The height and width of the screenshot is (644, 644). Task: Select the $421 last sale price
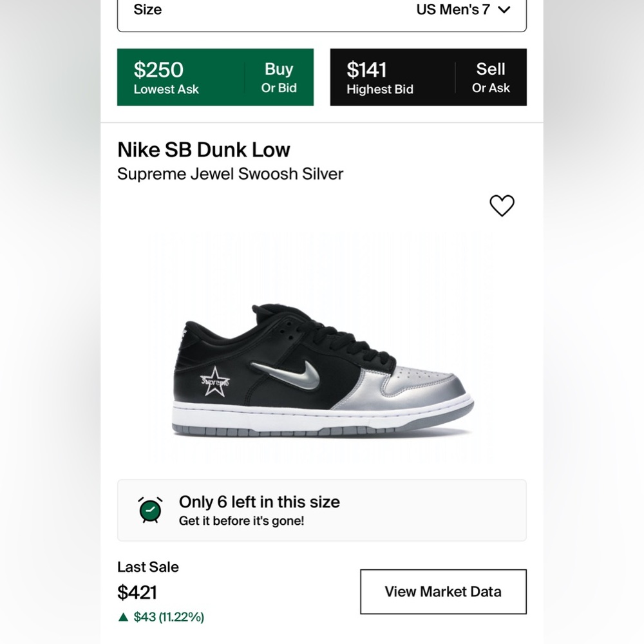click(x=137, y=592)
